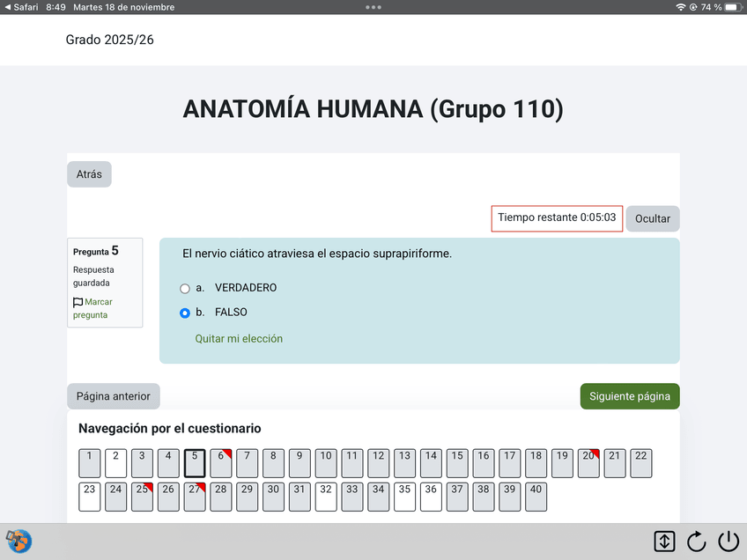Screen dimensions: 747x560
Task: Open question 20 in quiz navigation
Action: pos(588,463)
